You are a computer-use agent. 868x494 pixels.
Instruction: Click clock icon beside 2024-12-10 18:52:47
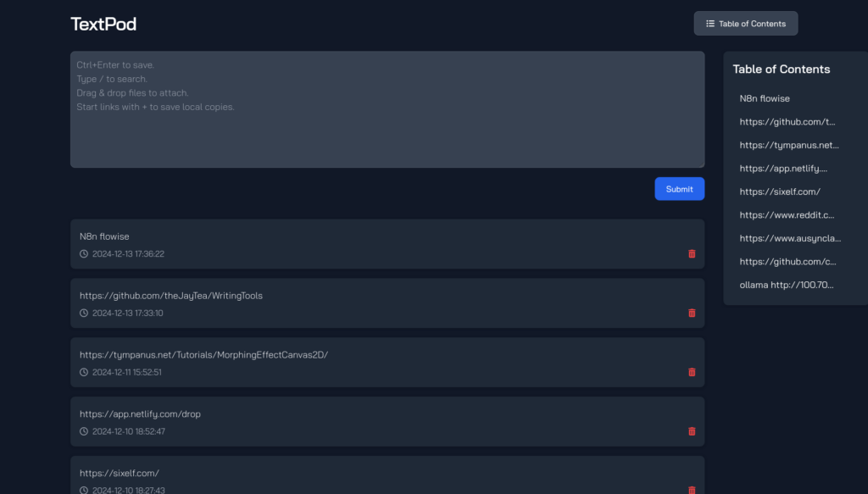84,431
